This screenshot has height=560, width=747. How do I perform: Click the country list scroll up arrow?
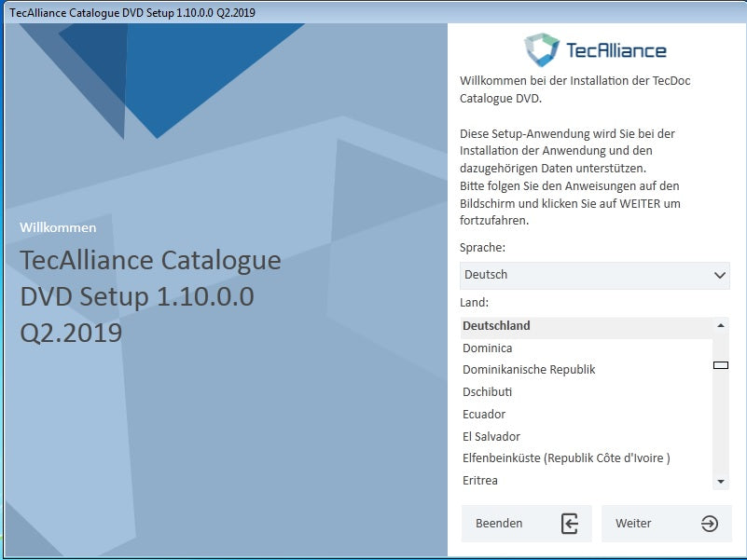click(720, 325)
